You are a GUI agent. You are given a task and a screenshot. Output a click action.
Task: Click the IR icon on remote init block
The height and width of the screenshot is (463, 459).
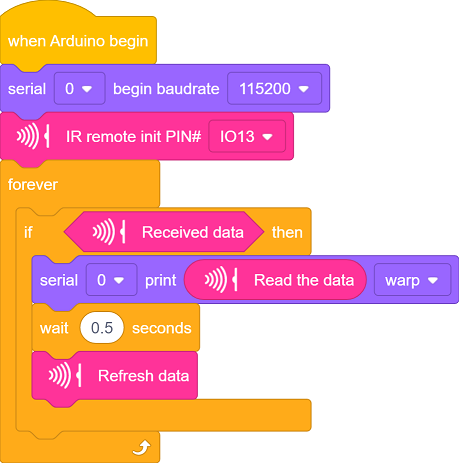click(x=33, y=136)
